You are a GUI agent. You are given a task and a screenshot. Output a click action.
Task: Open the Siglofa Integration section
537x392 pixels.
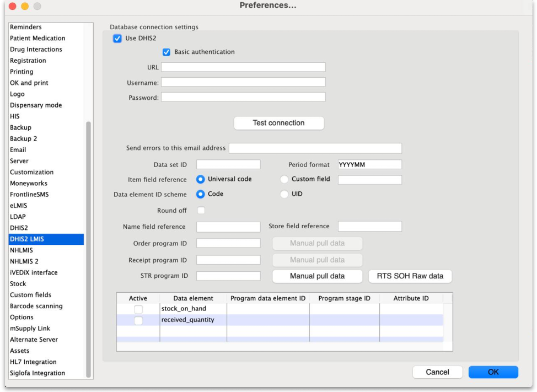37,373
